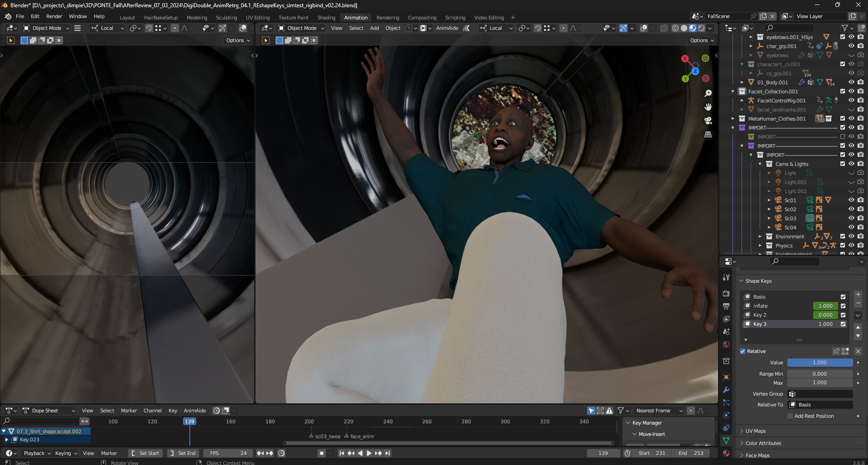Open Object Data green triangle properties tab
Screen dimensions: 868x465
pyautogui.click(x=726, y=441)
